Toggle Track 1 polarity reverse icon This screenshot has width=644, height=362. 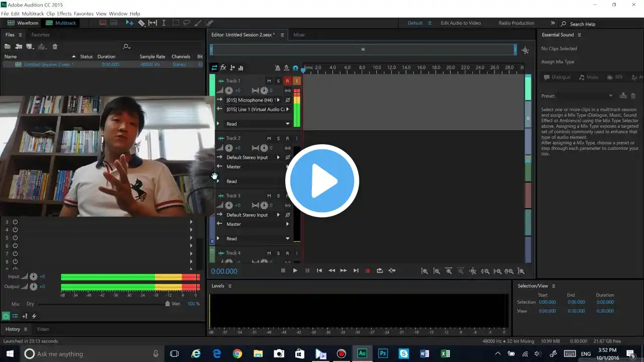(288, 100)
